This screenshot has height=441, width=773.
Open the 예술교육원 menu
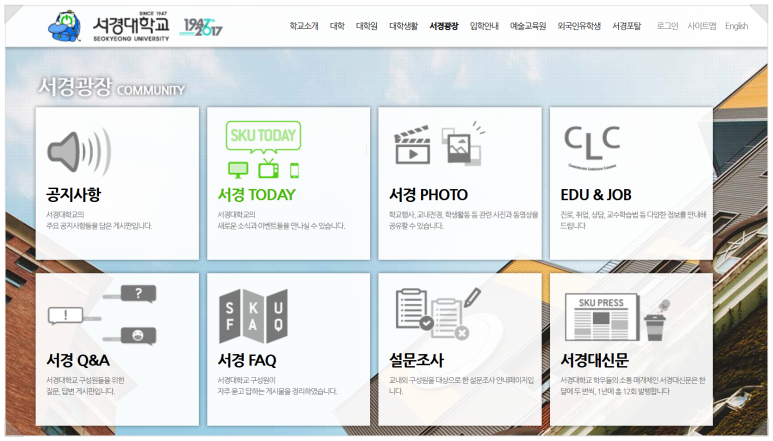coord(528,26)
